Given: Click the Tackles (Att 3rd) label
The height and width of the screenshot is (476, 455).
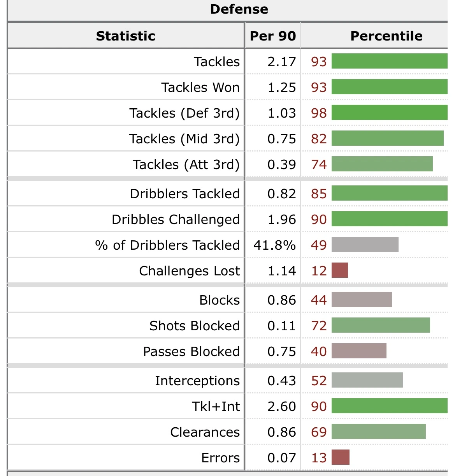Looking at the screenshot, I should (186, 164).
